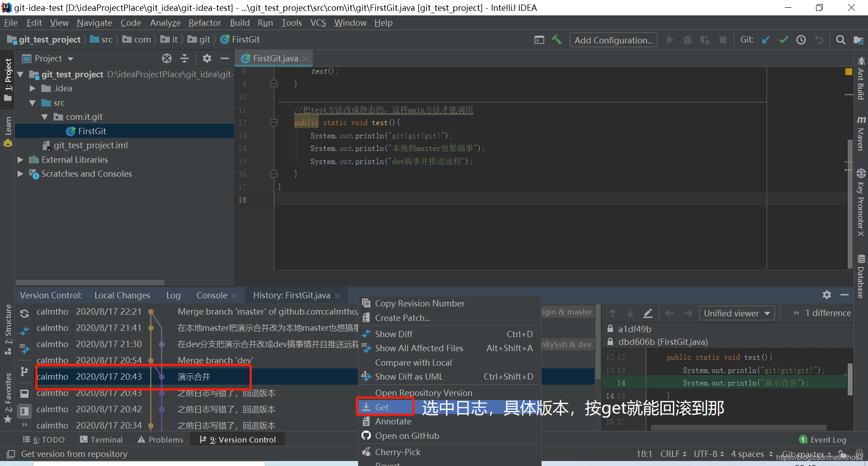
Task: Click Collapse All icon in Project panel
Action: click(184, 58)
